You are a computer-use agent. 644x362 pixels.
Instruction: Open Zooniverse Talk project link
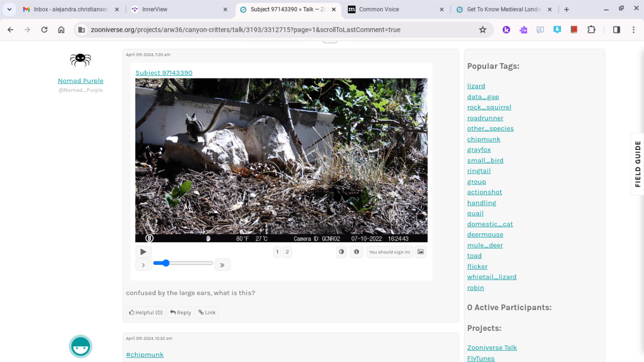click(x=492, y=348)
